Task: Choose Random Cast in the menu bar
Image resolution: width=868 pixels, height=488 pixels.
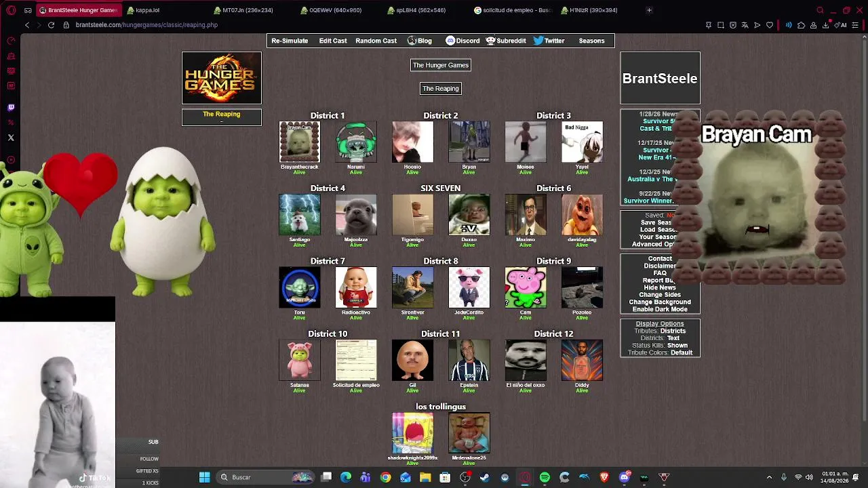Action: pyautogui.click(x=376, y=41)
